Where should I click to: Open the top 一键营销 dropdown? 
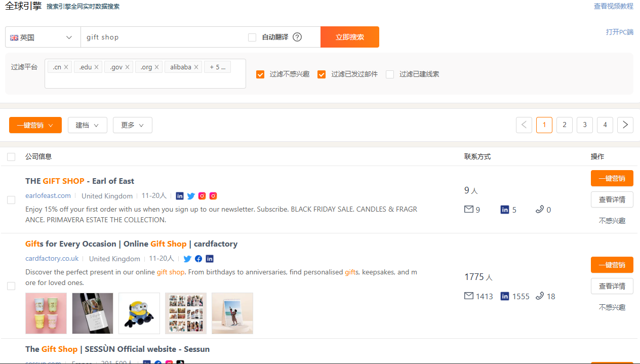(x=35, y=125)
